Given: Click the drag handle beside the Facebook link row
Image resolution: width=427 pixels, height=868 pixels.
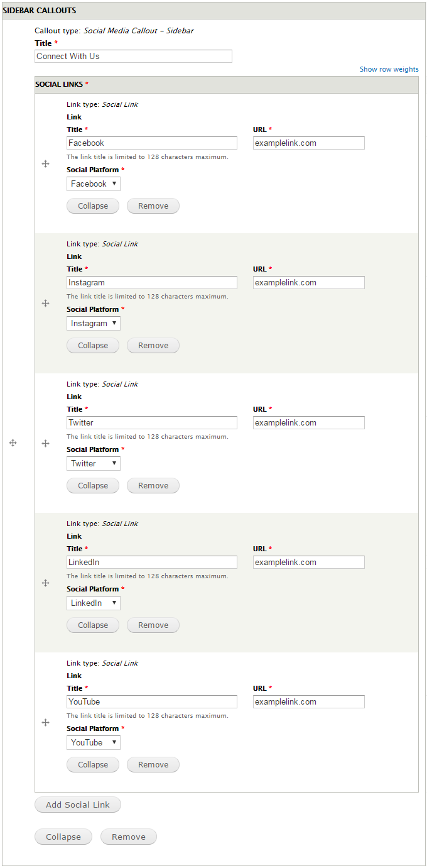Looking at the screenshot, I should [45, 163].
